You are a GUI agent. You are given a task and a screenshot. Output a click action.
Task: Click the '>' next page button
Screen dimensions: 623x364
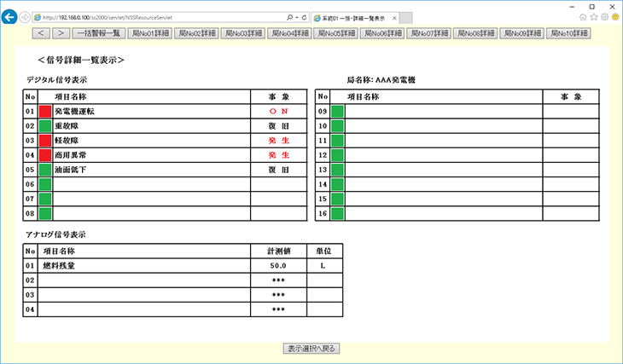pyautogui.click(x=61, y=33)
